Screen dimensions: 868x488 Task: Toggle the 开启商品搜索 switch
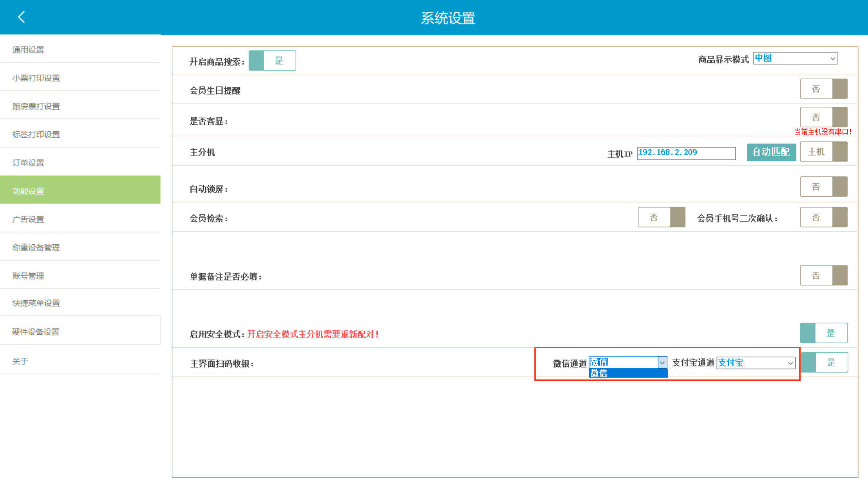[x=272, y=61]
